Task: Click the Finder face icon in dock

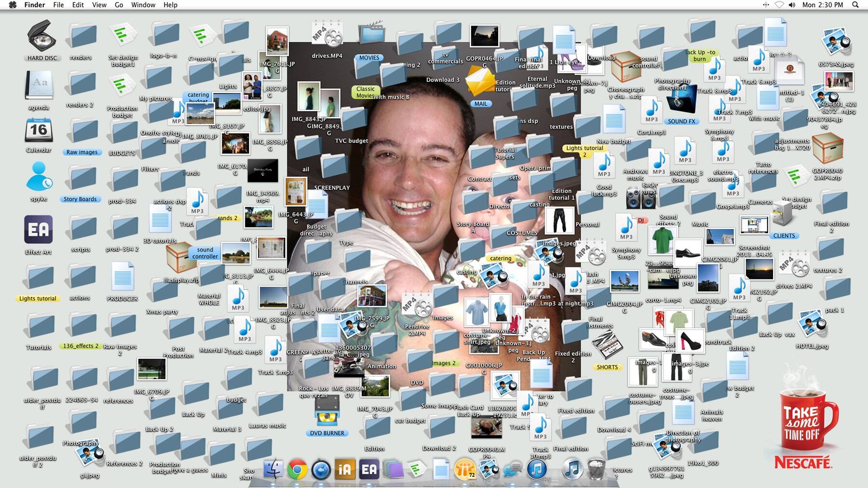Action: [x=273, y=469]
